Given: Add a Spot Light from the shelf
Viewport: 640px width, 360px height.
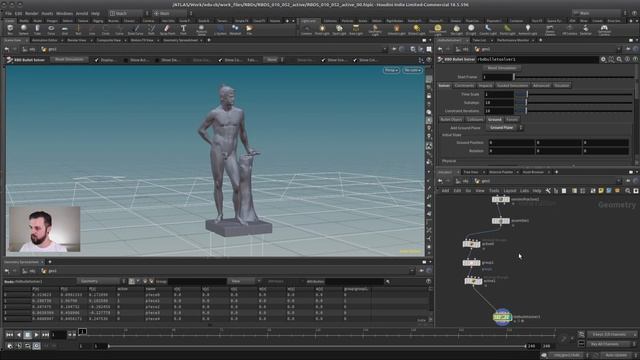Looking at the screenshot, I should tap(339, 29).
